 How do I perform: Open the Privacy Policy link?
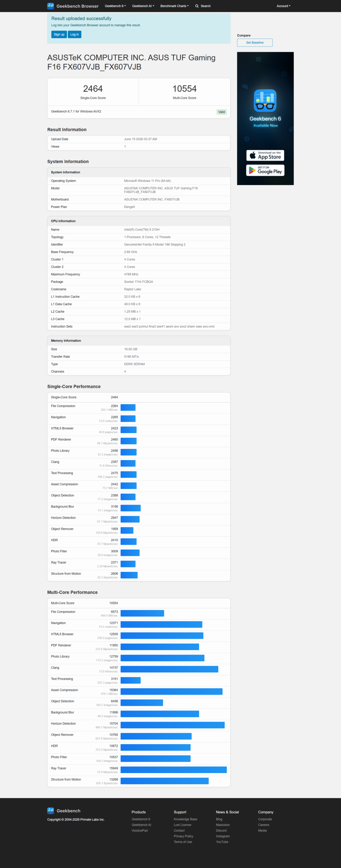(183, 836)
